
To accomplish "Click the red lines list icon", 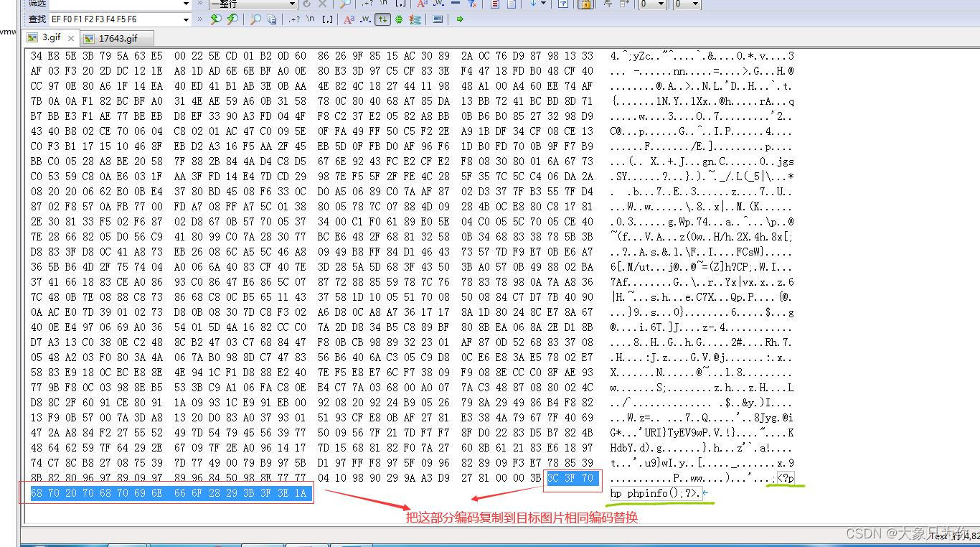I will (495, 4).
